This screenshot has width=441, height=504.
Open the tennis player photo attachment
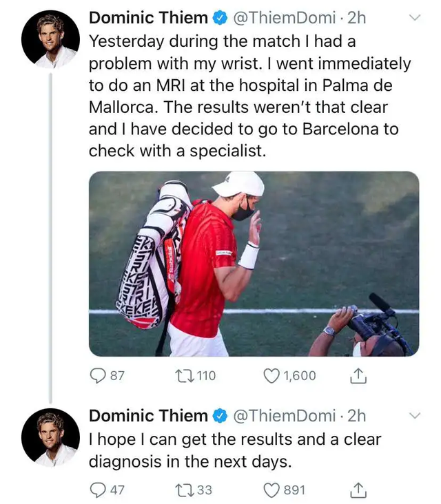point(254,264)
